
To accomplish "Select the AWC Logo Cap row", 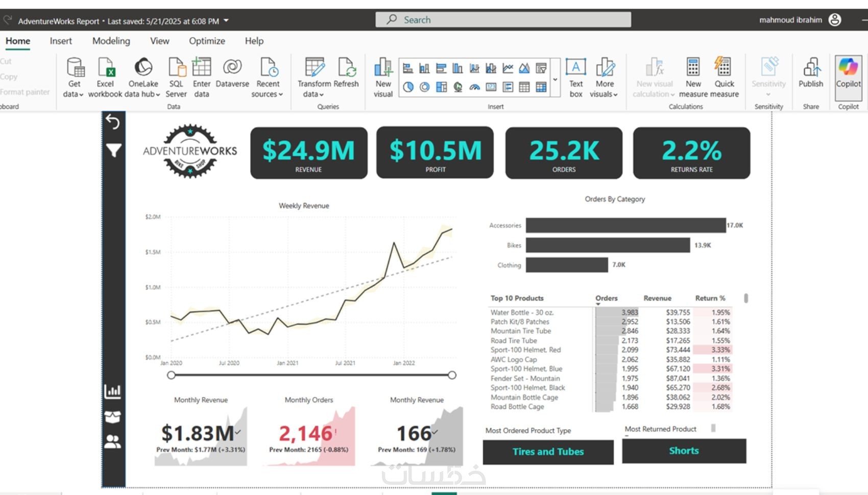I will pos(610,359).
